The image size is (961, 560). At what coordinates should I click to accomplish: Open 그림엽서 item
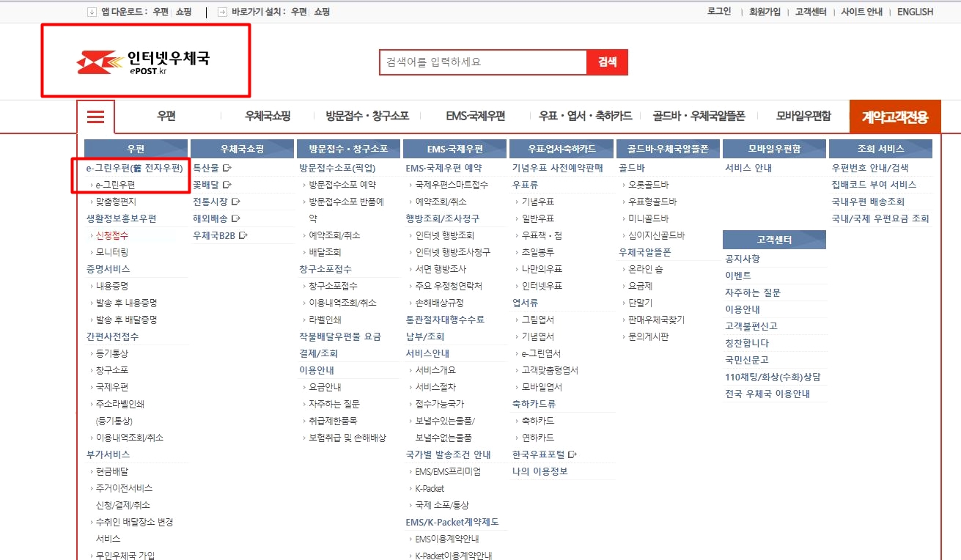click(x=538, y=320)
